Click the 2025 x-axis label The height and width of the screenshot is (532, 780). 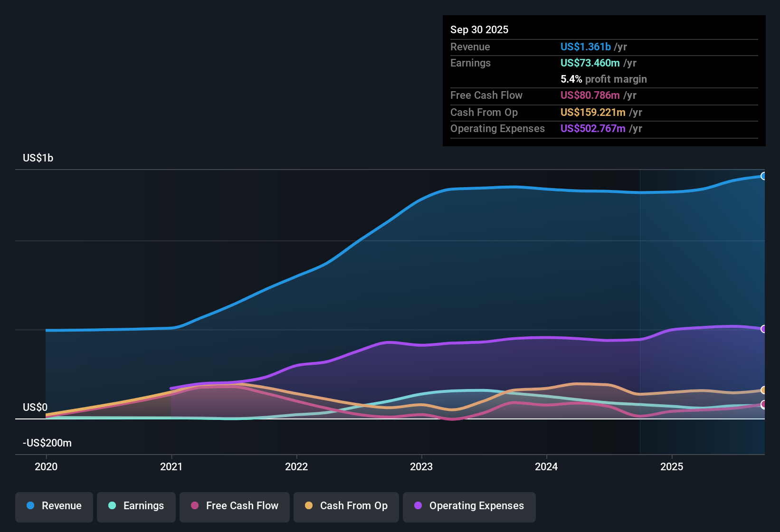[x=672, y=466]
